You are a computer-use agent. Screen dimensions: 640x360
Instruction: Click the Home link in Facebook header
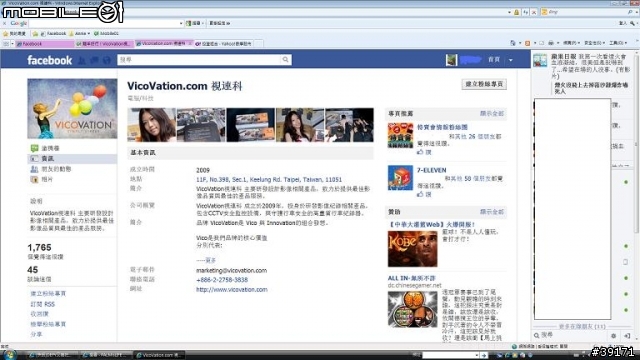pos(494,60)
